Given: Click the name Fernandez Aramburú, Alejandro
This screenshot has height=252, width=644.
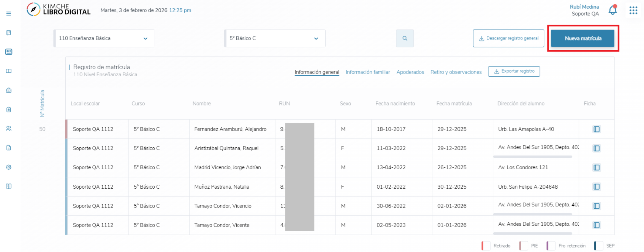Looking at the screenshot, I should click(x=230, y=129).
